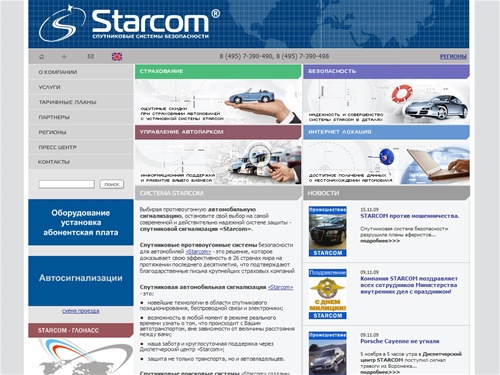
Task: Open ИНТЕРНЕТ ЛОКАЦИЯ section header
Action: click(386, 132)
